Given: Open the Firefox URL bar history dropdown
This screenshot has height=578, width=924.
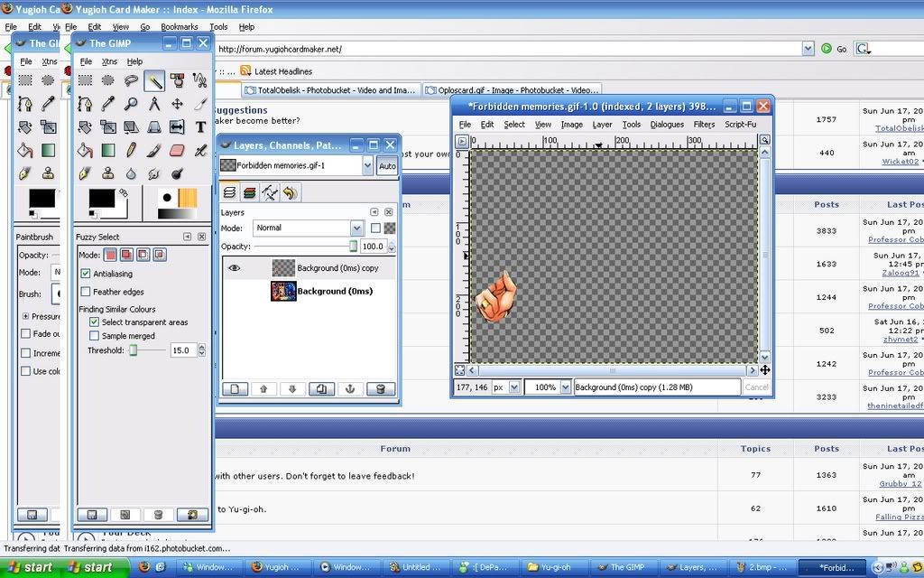Looking at the screenshot, I should coord(808,49).
